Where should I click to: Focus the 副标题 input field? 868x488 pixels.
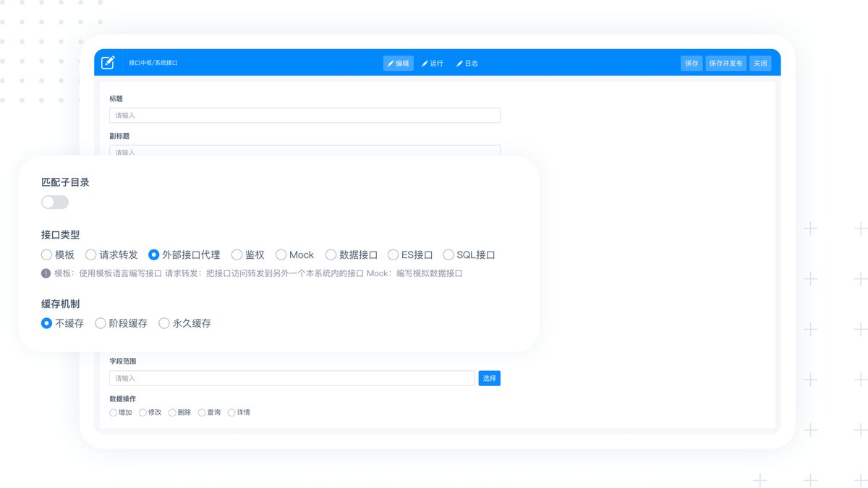coord(305,150)
